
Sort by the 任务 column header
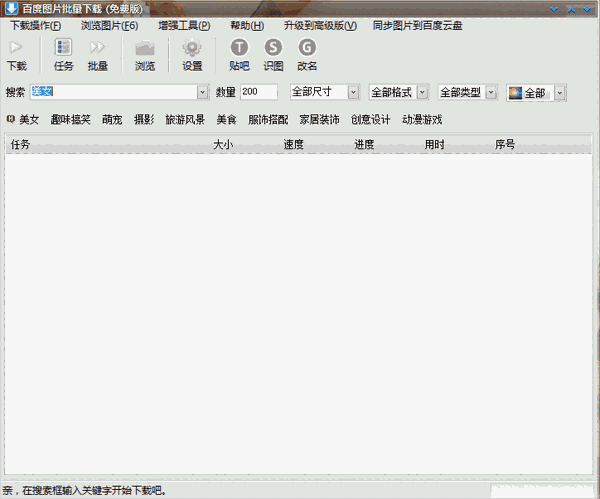(20, 145)
